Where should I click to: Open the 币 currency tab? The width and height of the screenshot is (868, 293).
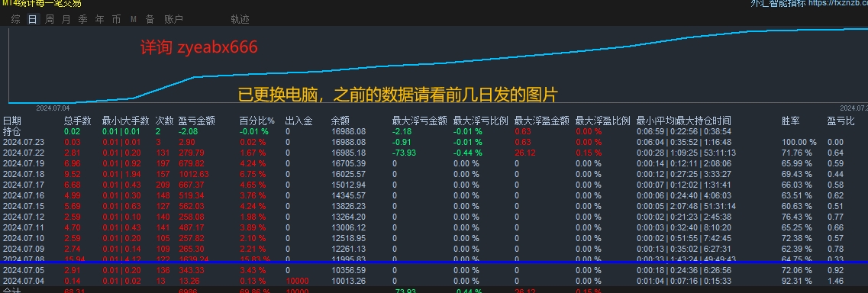tap(116, 19)
